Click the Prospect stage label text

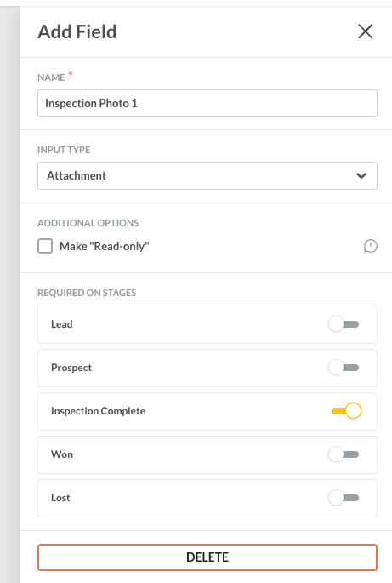(x=71, y=368)
